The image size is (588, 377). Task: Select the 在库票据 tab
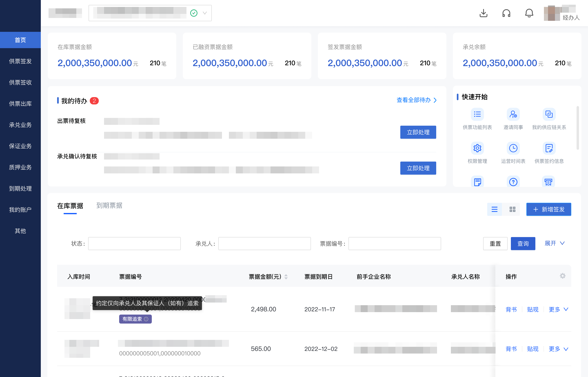click(70, 206)
